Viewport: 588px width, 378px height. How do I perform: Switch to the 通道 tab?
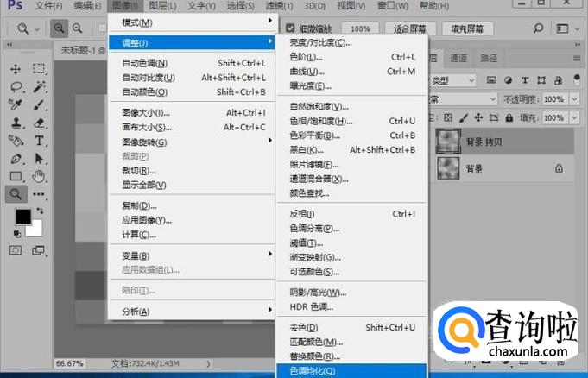[458, 58]
